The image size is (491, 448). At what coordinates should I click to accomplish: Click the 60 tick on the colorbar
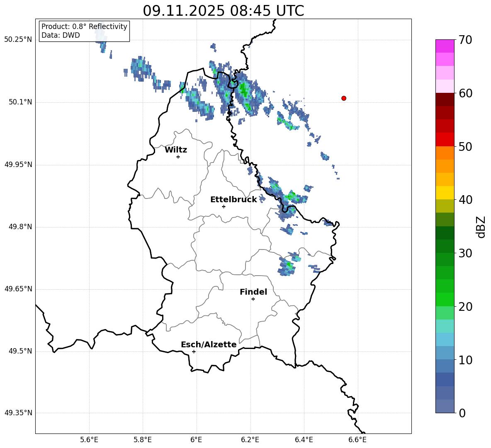pos(465,93)
